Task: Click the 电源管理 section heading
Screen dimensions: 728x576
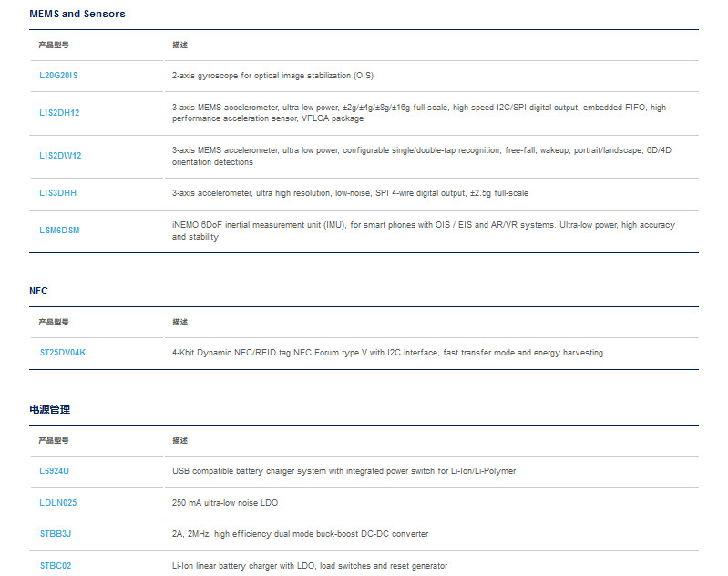Action: (50, 409)
